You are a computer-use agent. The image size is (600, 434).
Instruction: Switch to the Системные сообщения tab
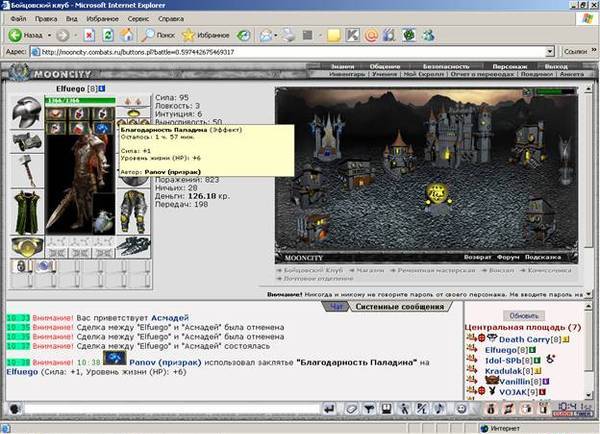(x=400, y=307)
